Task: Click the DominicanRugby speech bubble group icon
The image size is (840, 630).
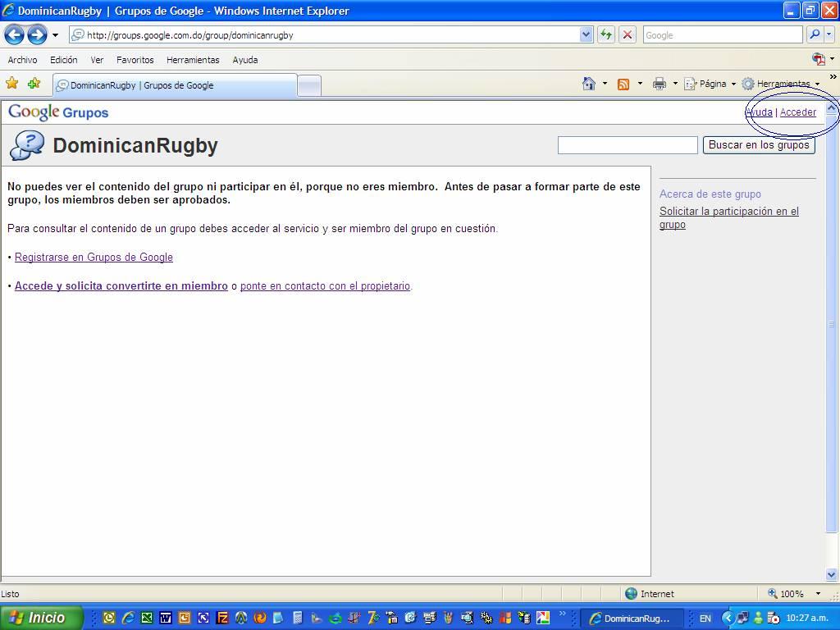Action: (27, 145)
